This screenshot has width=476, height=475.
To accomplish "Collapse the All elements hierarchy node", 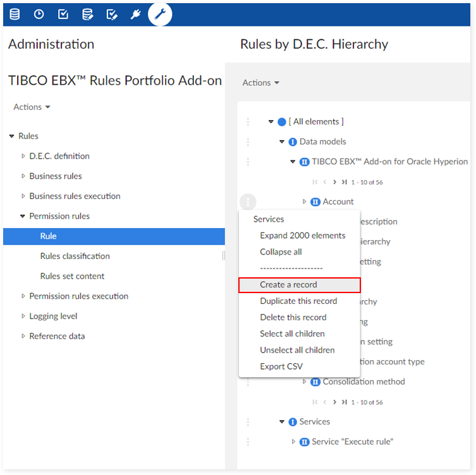I will [x=271, y=122].
